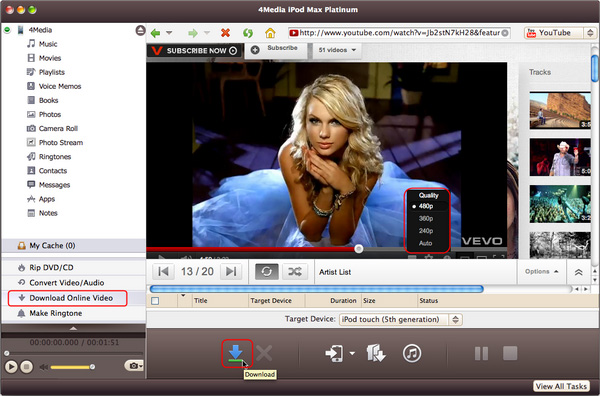Open the transfer to device dropdown arrow
Viewport: 600px width, 396px height.
pos(352,353)
